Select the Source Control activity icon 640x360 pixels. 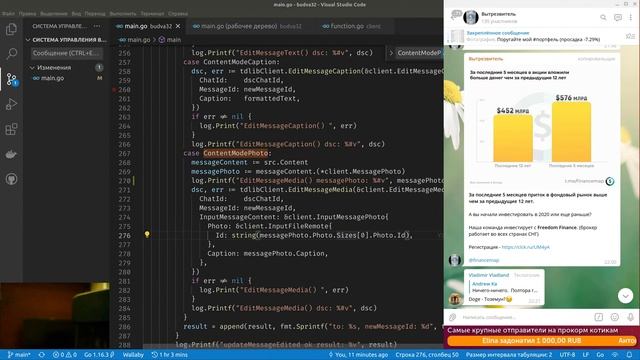point(11,79)
